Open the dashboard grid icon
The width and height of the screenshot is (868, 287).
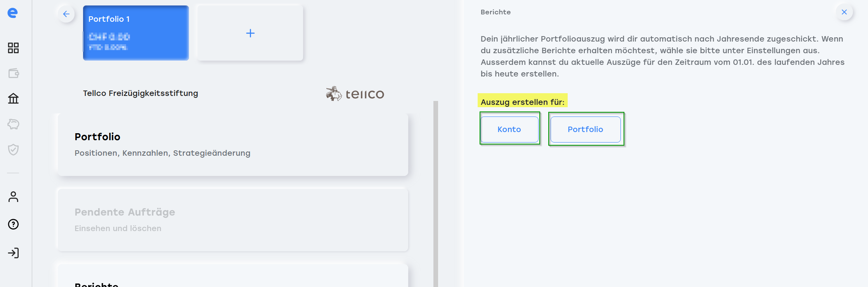[13, 48]
